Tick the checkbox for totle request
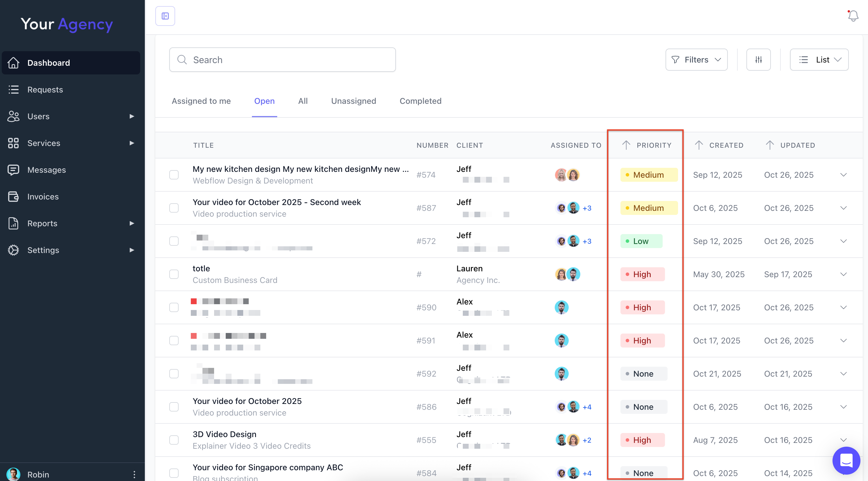Image resolution: width=868 pixels, height=481 pixels. coord(174,274)
